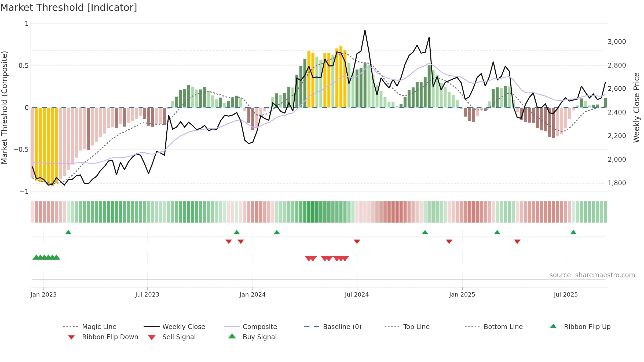
Task: Toggle the Weekly Close legend entry
Action: 174,327
